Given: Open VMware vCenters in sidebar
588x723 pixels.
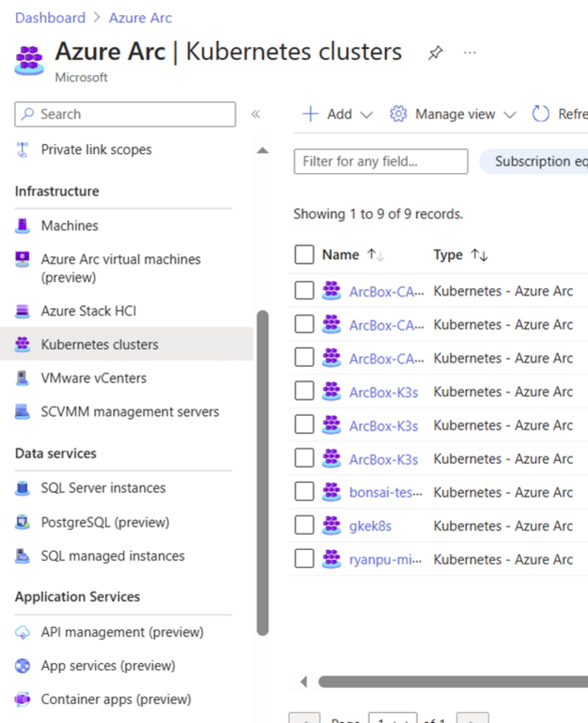Looking at the screenshot, I should 94,378.
